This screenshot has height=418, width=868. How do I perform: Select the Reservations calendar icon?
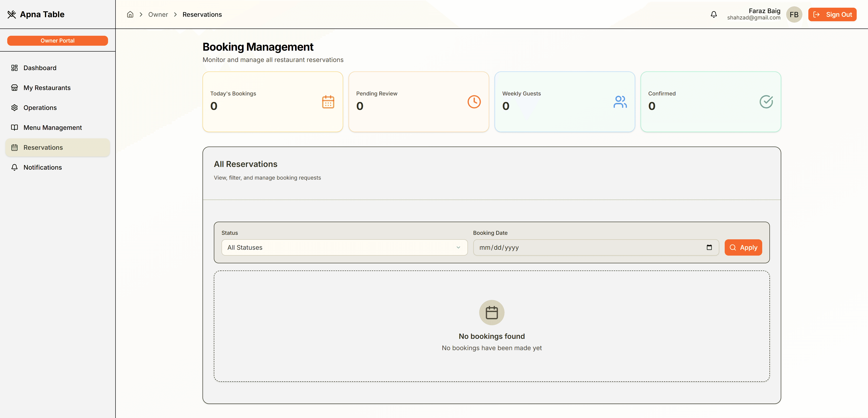[14, 147]
